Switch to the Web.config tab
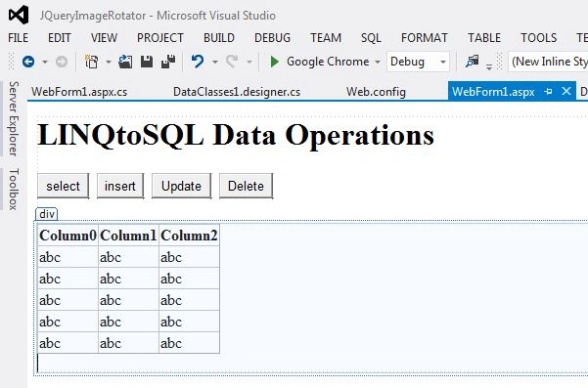 click(376, 92)
